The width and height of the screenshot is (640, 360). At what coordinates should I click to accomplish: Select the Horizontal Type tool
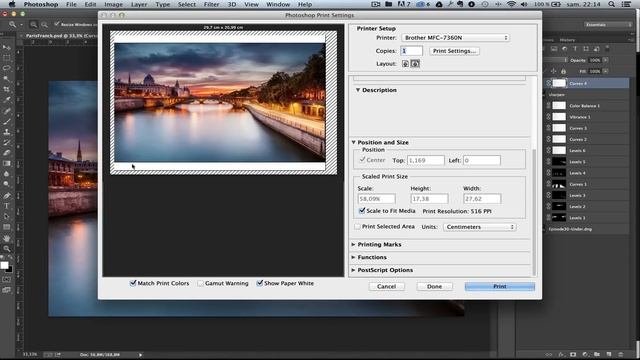tap(7, 206)
